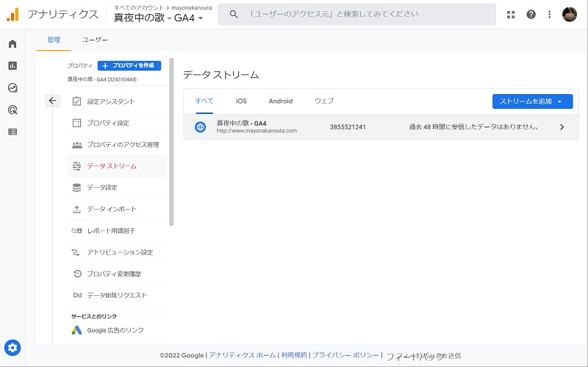Focus the search input field
This screenshot has width=588, height=367.
[356, 14]
